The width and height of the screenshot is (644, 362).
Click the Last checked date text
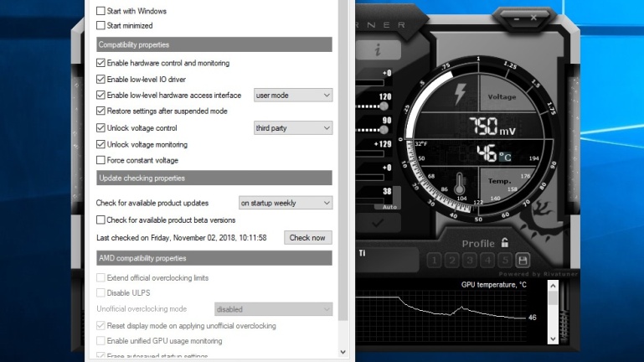[x=182, y=238]
